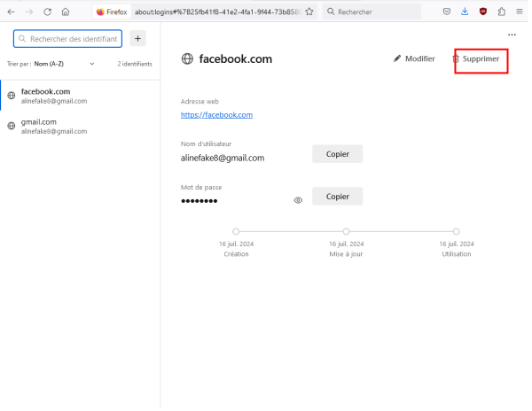Viewport: 532px width, 411px height.
Task: Open the uBlock Origin shield icon
Action: click(x=483, y=12)
